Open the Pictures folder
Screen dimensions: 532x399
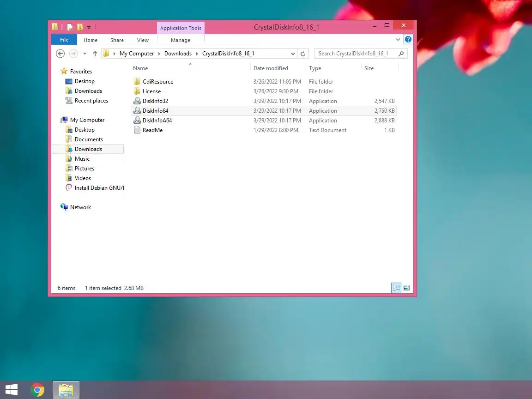click(x=85, y=169)
